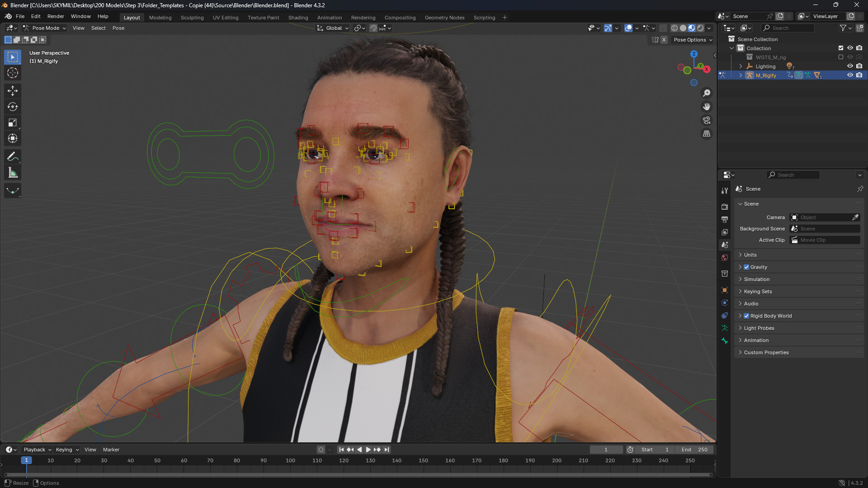Open the Render menu
The image size is (868, 488).
pos(56,16)
